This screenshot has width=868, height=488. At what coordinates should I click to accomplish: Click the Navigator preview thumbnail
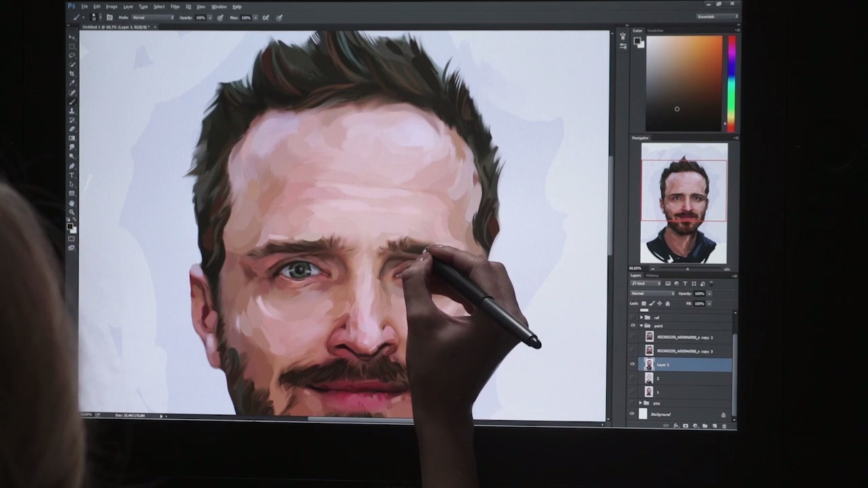pyautogui.click(x=684, y=203)
